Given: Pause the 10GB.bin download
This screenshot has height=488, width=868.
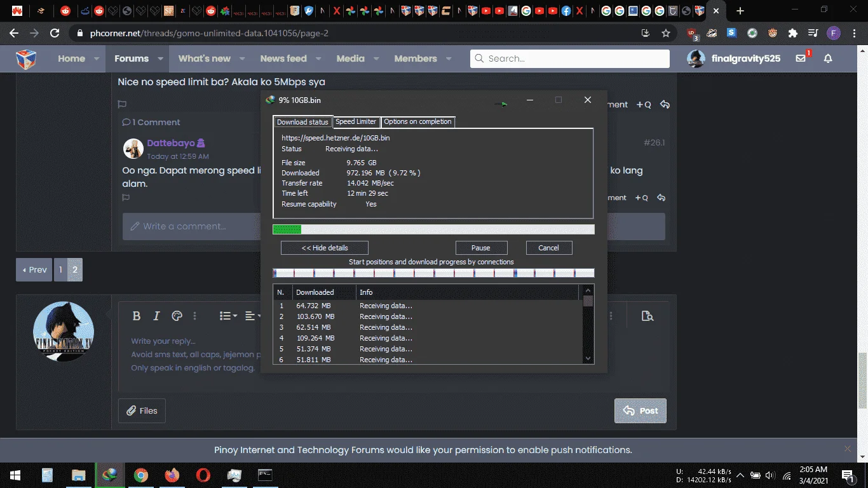Looking at the screenshot, I should pyautogui.click(x=481, y=248).
